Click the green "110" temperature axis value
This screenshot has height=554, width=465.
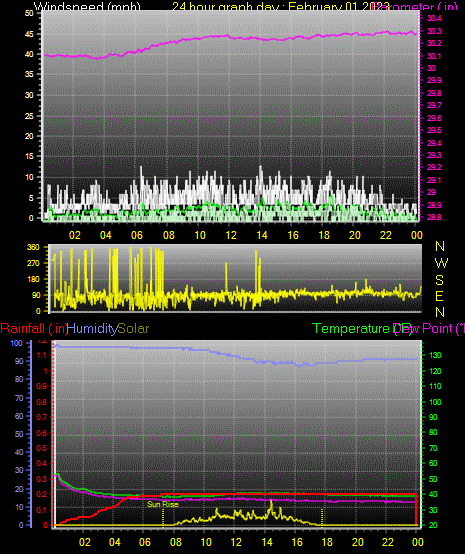coord(435,387)
